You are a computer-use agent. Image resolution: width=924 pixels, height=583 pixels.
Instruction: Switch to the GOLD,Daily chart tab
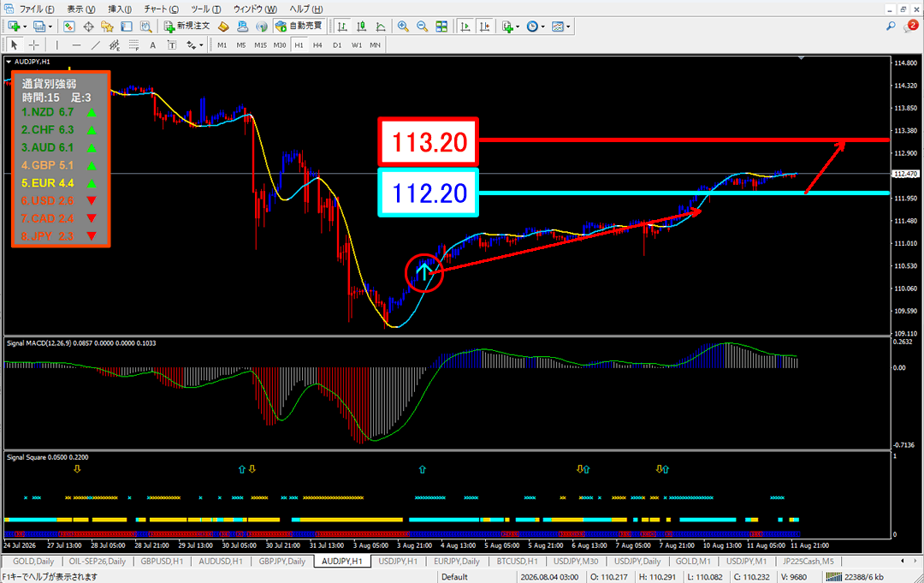click(33, 562)
